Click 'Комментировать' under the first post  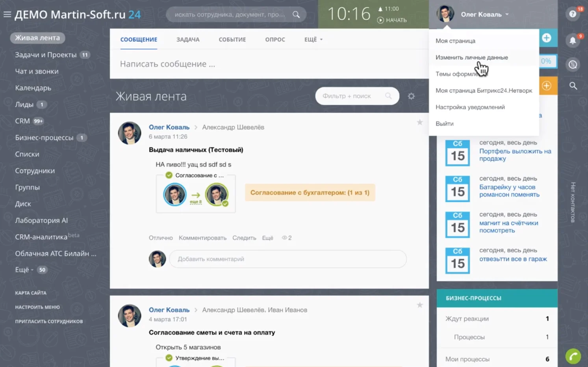coord(202,238)
